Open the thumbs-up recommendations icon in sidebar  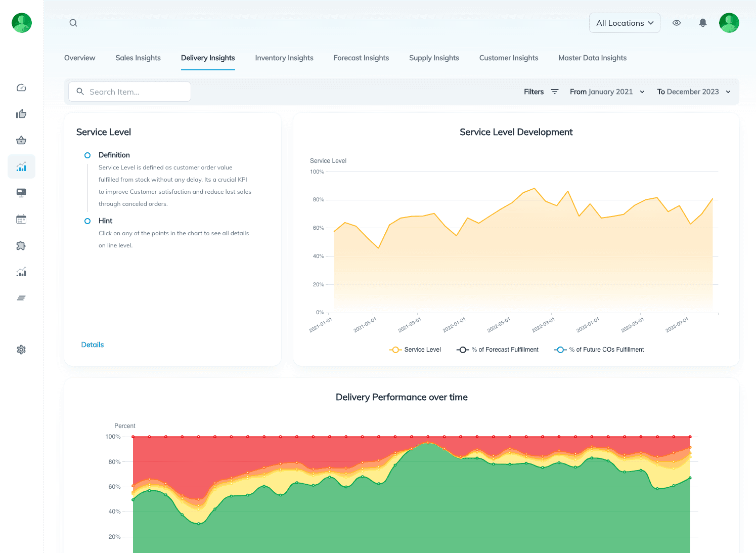(21, 114)
